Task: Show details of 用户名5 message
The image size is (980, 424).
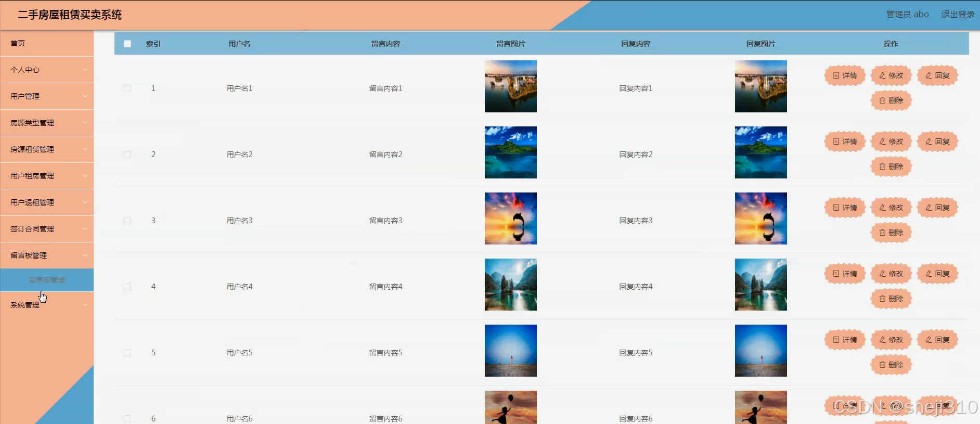Action: point(845,340)
